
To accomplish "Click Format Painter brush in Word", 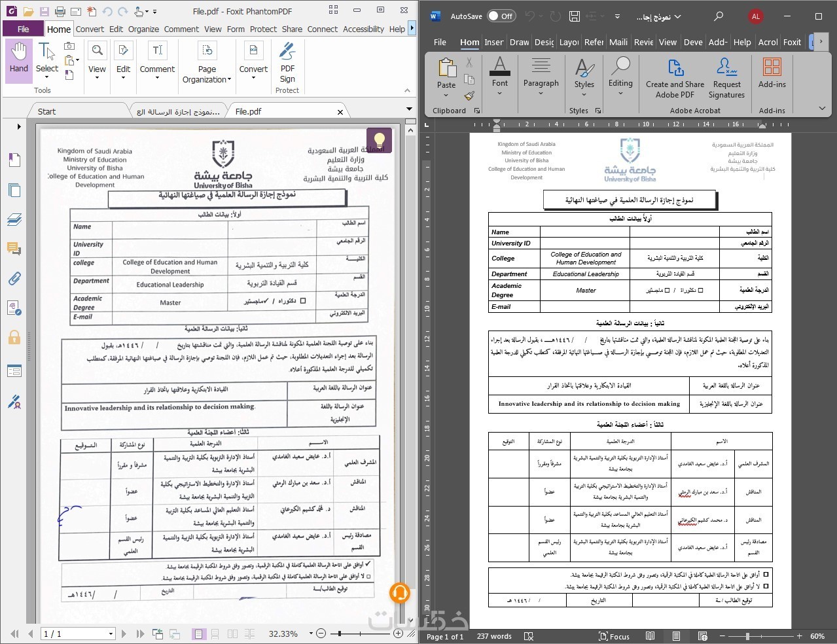I will tap(469, 95).
